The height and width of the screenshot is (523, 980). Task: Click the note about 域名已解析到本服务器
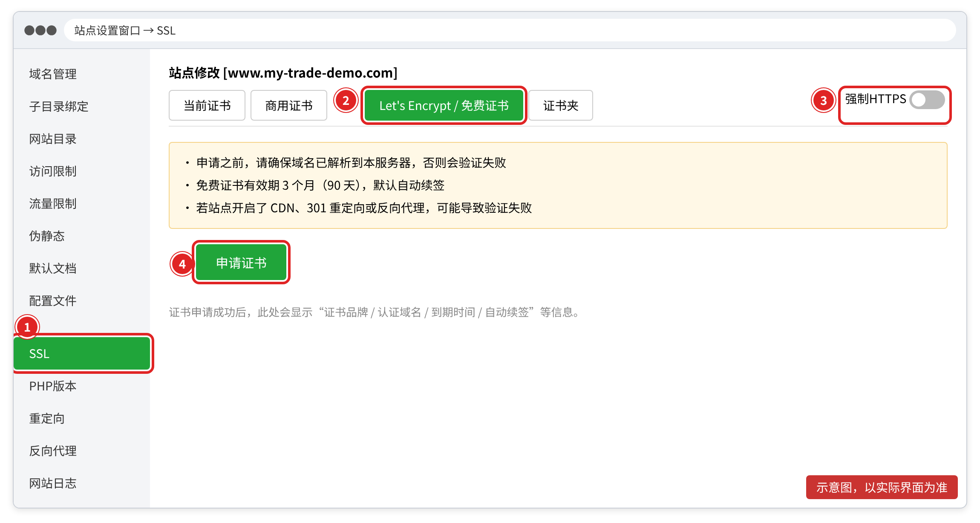[351, 163]
